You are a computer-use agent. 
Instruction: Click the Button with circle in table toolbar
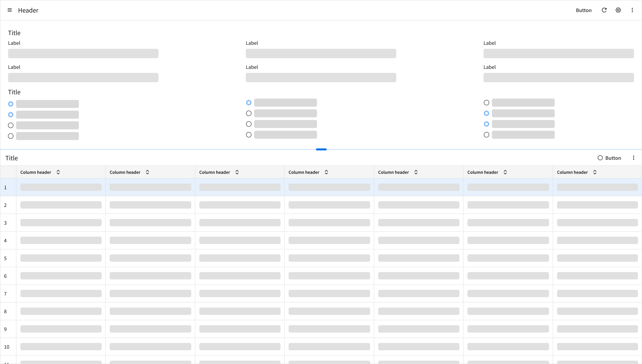coord(609,158)
